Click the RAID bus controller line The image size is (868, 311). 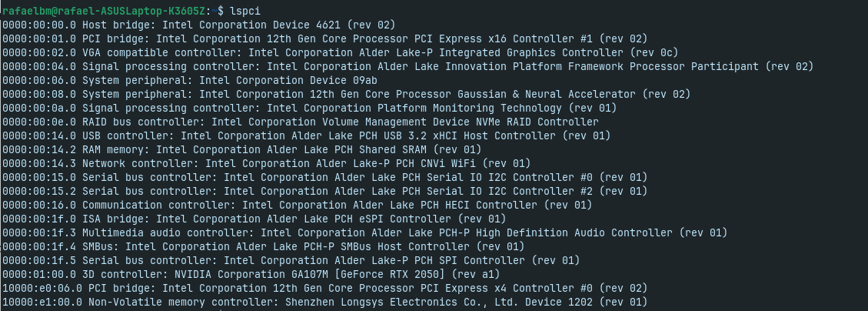[x=300, y=122]
